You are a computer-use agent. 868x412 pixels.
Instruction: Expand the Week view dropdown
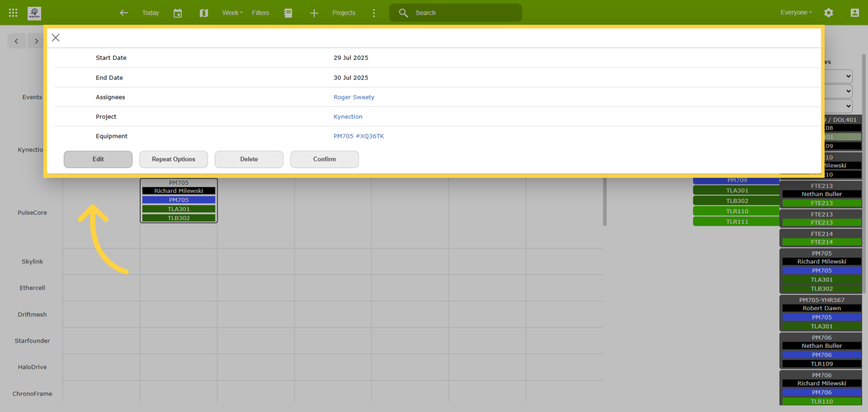(232, 13)
